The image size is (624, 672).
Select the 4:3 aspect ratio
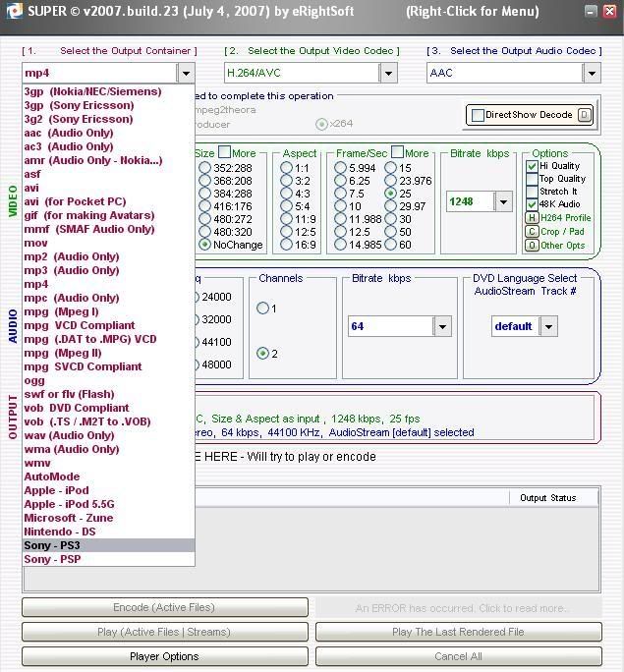click(x=286, y=194)
